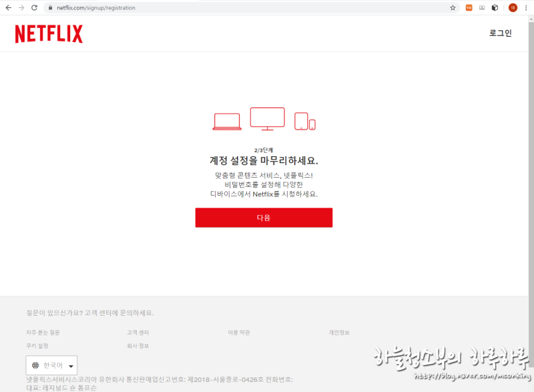Click the 계정 설정을 마무리하세요 heading

pos(264,160)
